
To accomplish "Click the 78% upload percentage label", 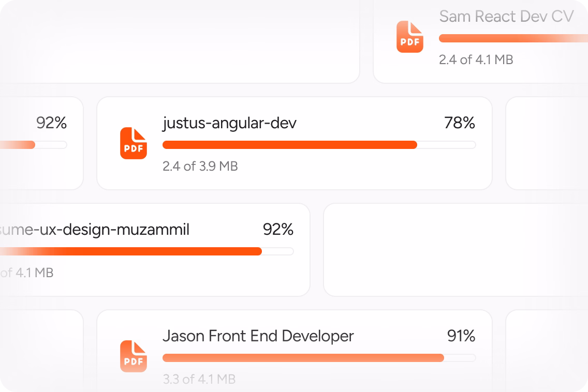I will pos(460,123).
